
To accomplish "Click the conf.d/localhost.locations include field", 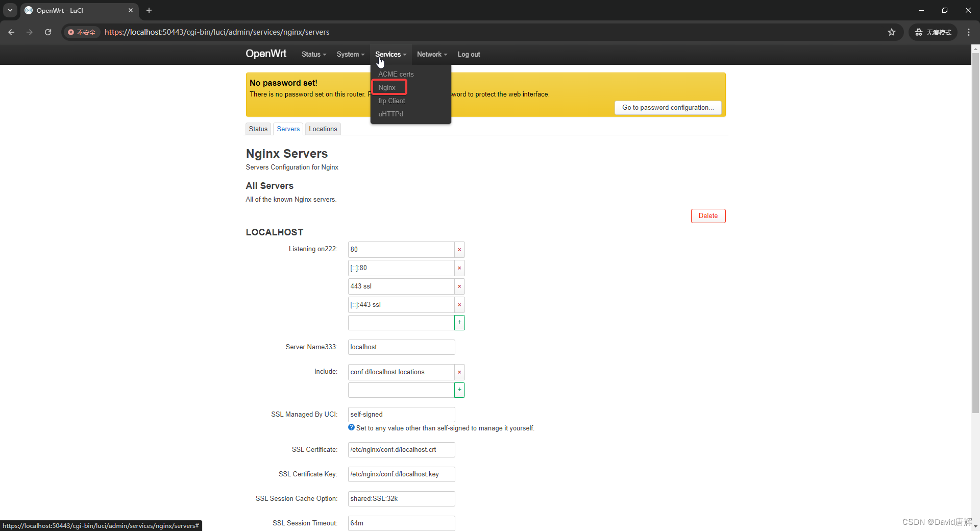I will coord(401,372).
